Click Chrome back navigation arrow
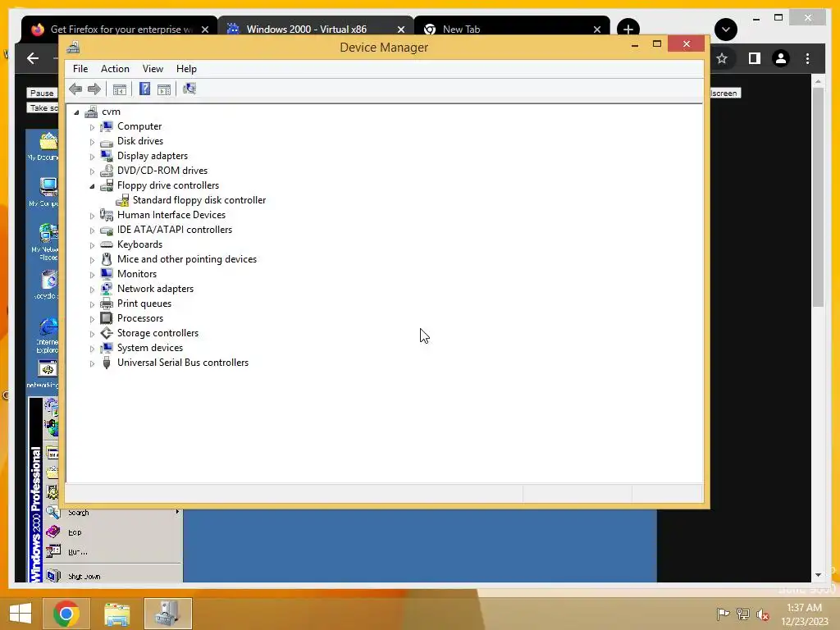 [x=33, y=58]
